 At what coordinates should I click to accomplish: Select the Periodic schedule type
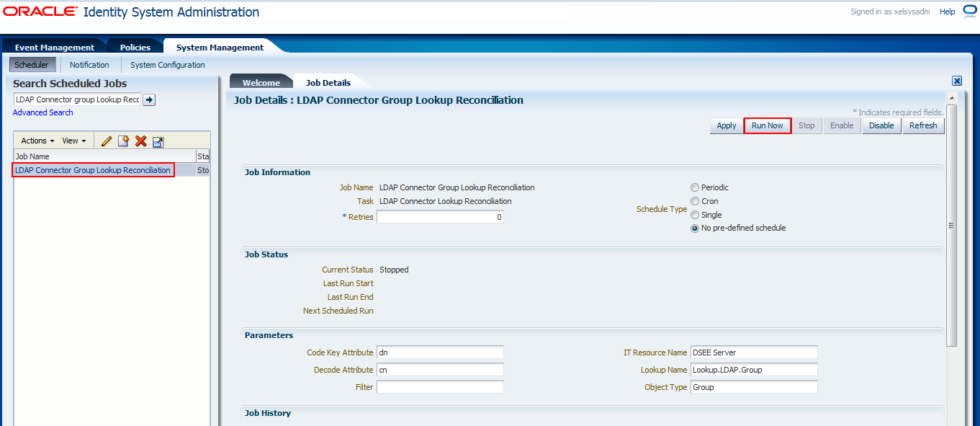[x=694, y=187]
